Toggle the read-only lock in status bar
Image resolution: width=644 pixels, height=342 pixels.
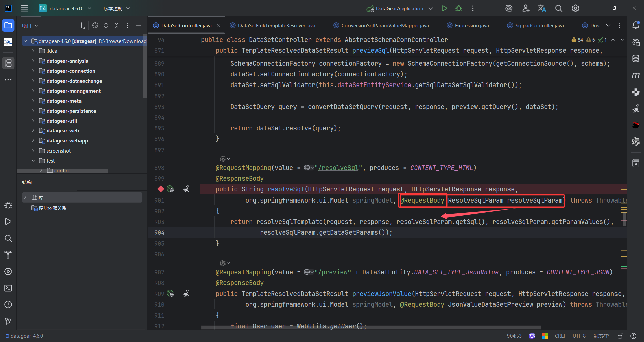(620, 336)
